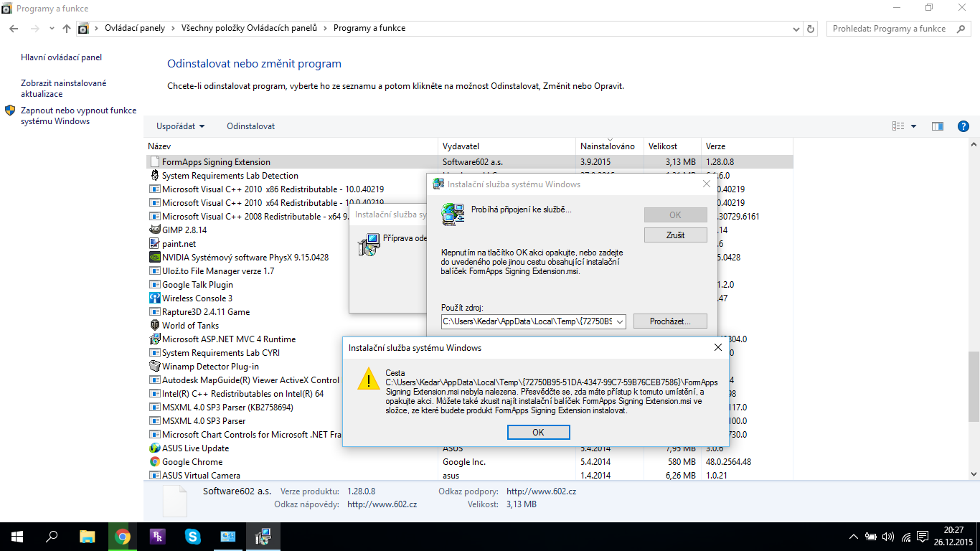The height and width of the screenshot is (551, 980).
Task: Click the notification center icon in system tray
Action: (923, 537)
